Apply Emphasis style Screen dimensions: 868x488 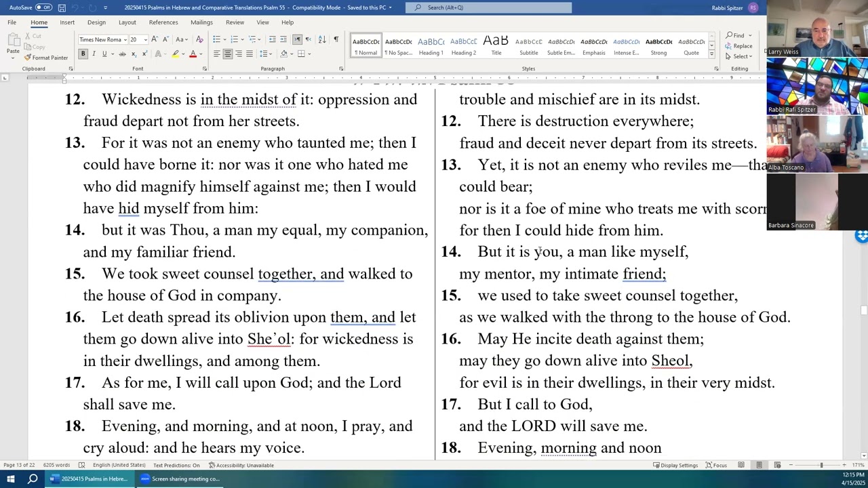coord(593,45)
